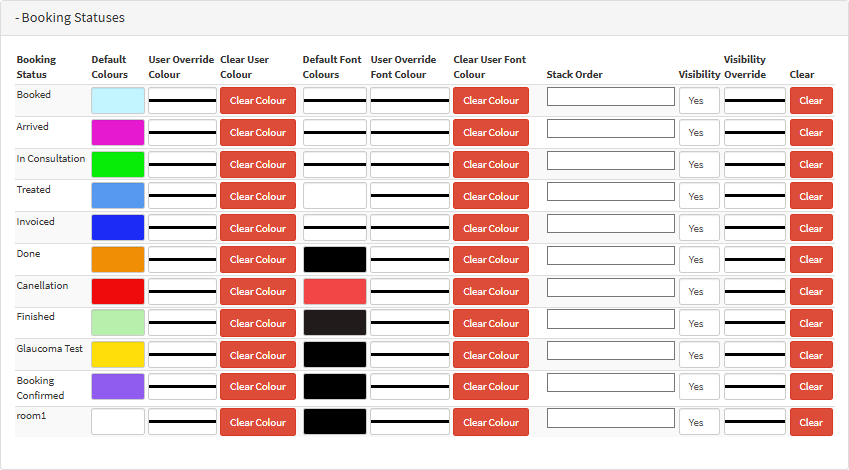This screenshot has width=849, height=470.
Task: Click Done default font colour swatch
Action: (x=334, y=259)
